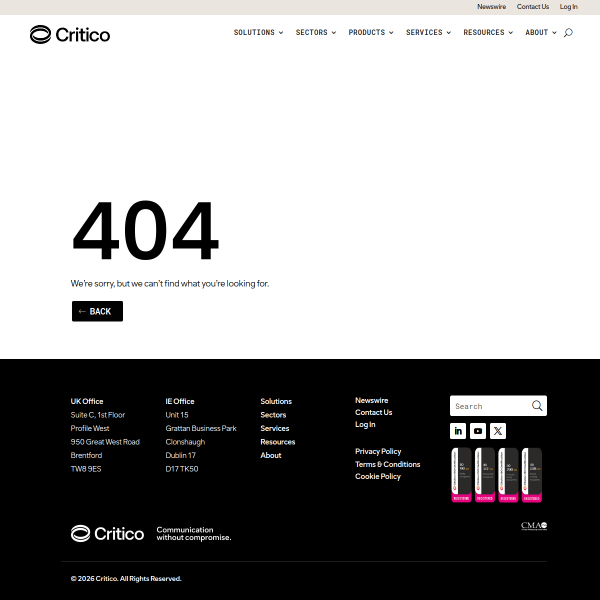Open the Privacy Policy footer link
Screen dimensions: 600x600
point(378,452)
